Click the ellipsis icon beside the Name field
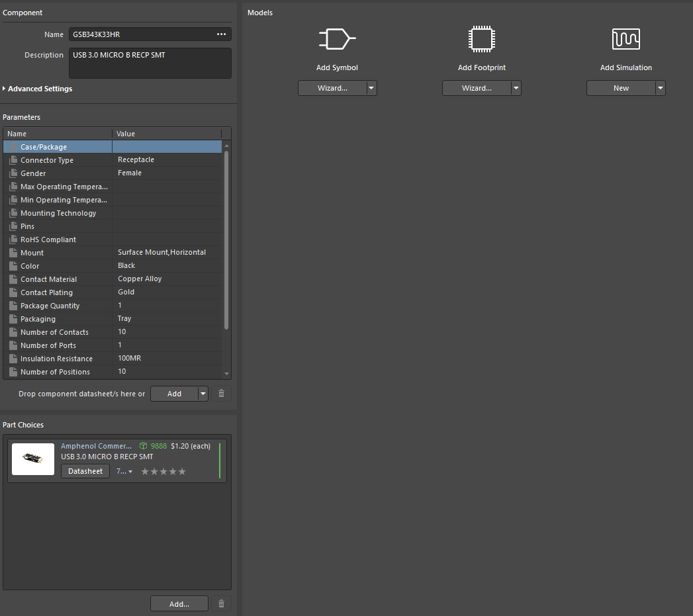Screen dimensions: 693x616 point(222,34)
